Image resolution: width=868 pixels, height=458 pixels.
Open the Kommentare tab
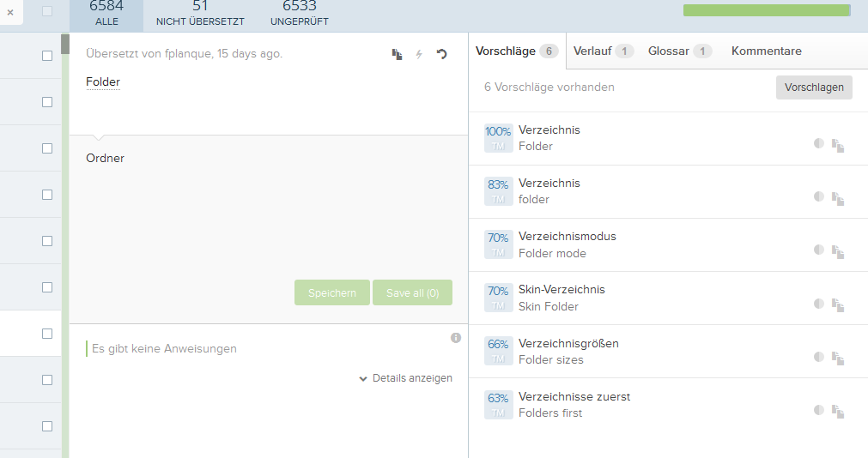766,51
